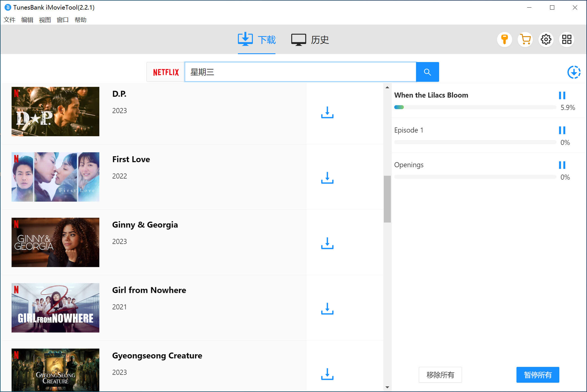
Task: Download First Love with its download icon
Action: pyautogui.click(x=327, y=178)
